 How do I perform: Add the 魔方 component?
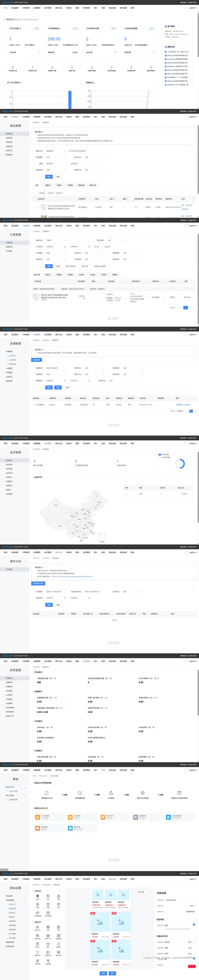click(x=48, y=945)
